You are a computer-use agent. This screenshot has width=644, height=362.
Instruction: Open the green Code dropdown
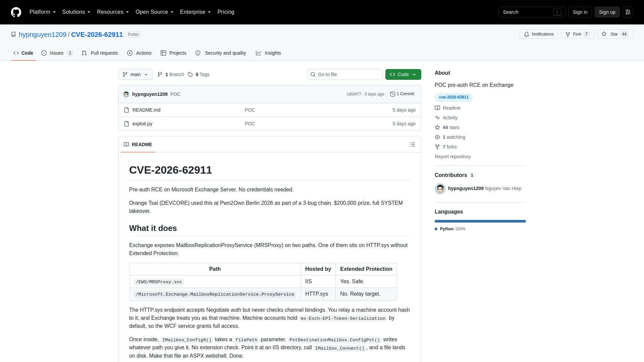pyautogui.click(x=403, y=74)
